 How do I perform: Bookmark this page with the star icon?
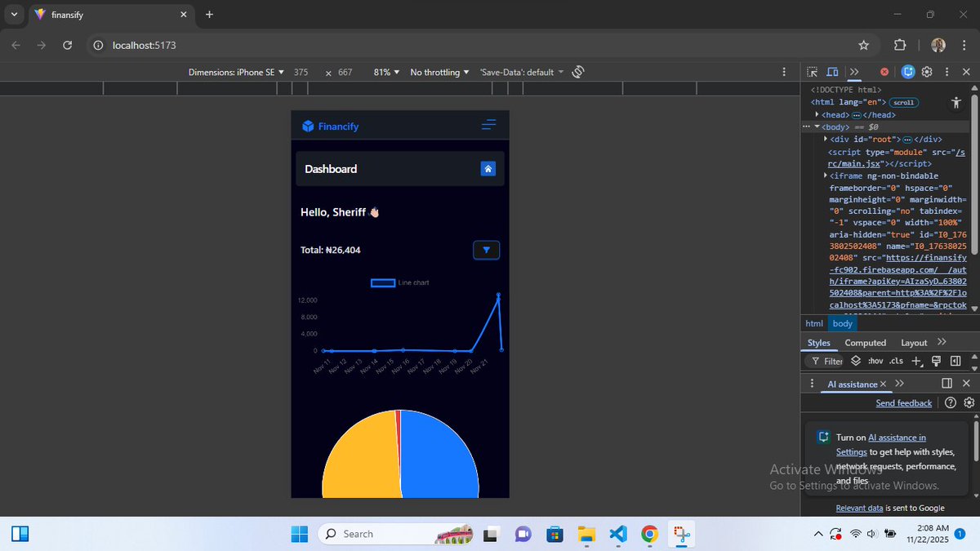click(x=864, y=46)
